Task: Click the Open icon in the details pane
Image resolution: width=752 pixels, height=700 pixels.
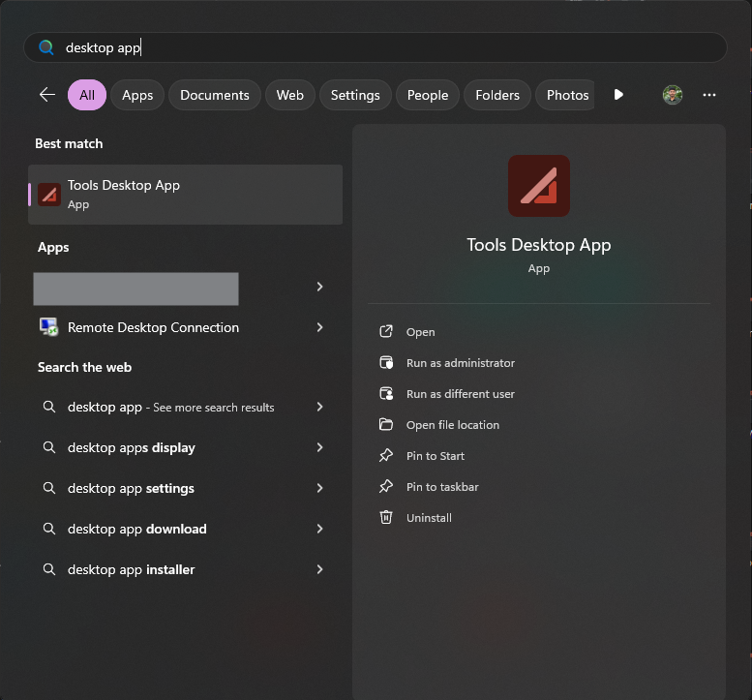Action: click(x=386, y=331)
